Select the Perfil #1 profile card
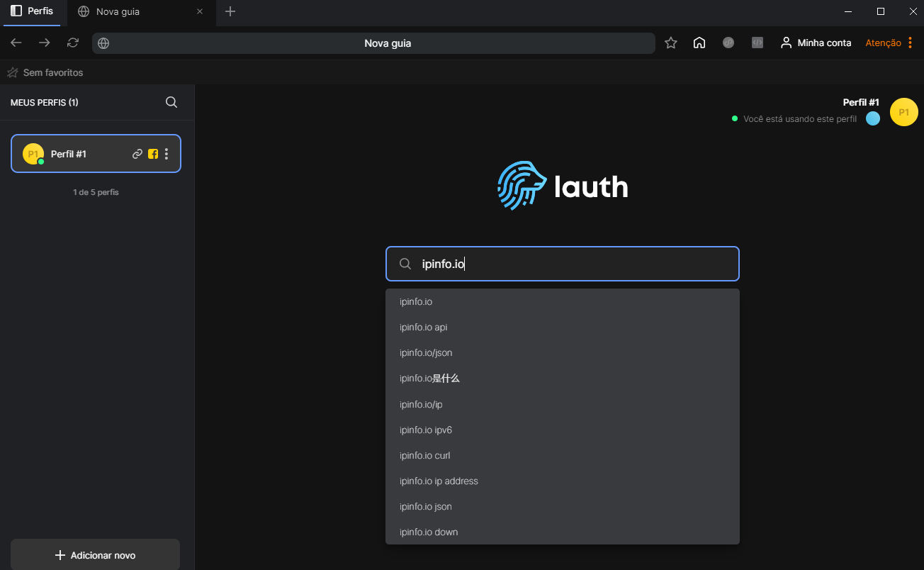Viewport: 924px width, 570px height. (96, 153)
